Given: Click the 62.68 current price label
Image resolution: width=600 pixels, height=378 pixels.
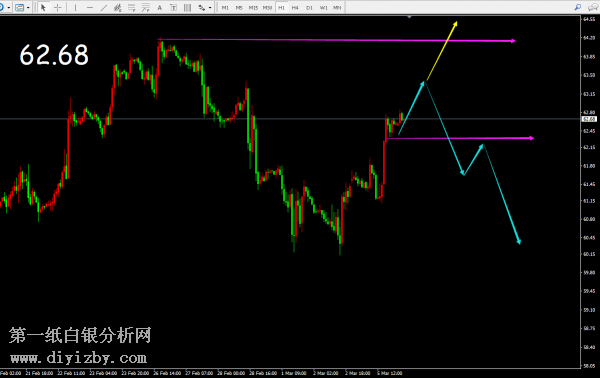Looking at the screenshot, I should [589, 119].
